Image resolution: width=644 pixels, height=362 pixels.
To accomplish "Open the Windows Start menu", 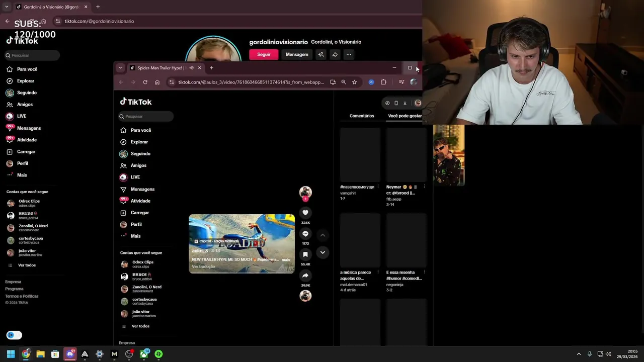I will pos(11,354).
